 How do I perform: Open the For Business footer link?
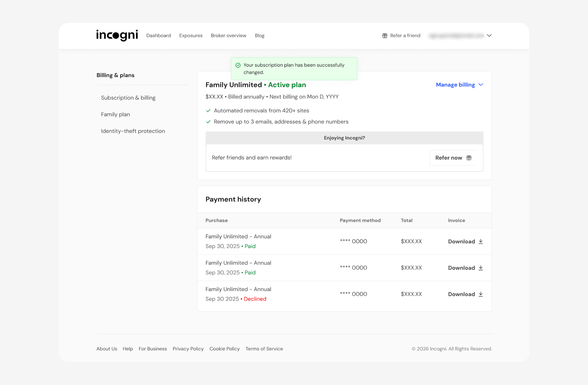153,349
